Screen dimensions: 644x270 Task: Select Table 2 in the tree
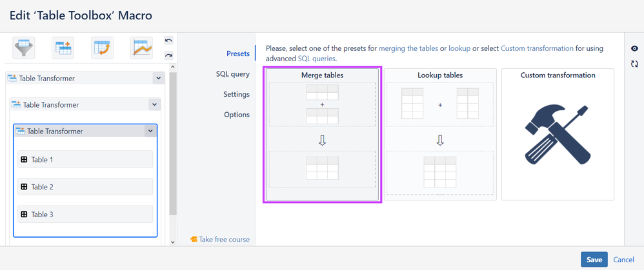pyautogui.click(x=85, y=187)
